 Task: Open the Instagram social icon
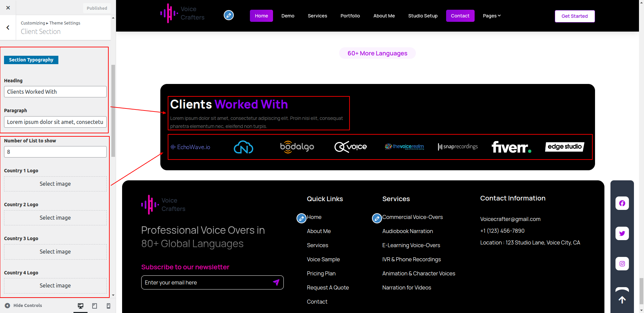pos(622,264)
